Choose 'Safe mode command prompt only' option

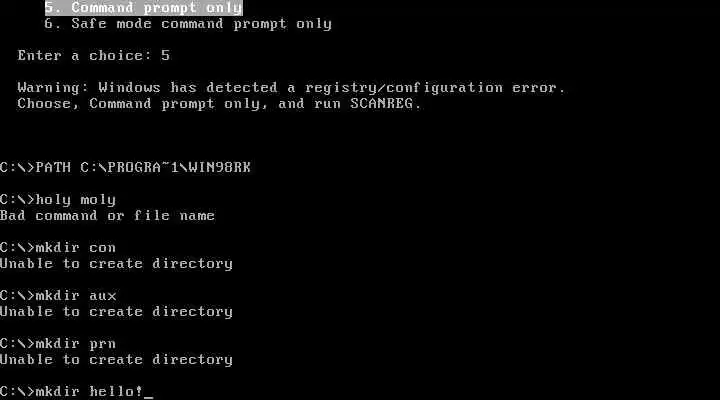[x=188, y=24]
